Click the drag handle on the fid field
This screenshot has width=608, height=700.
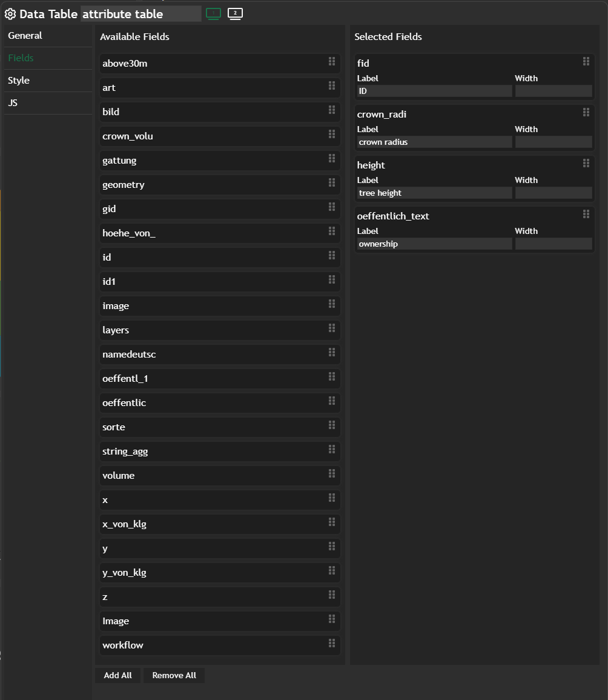(x=586, y=61)
